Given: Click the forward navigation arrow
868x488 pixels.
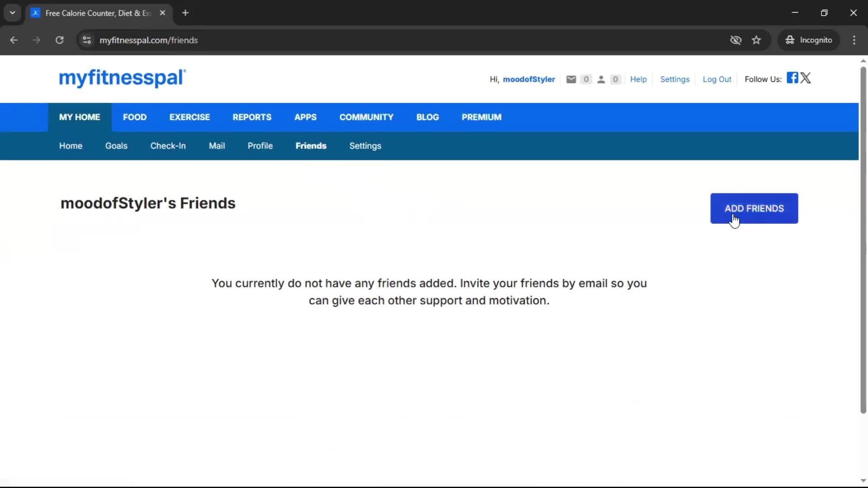Looking at the screenshot, I should point(36,40).
